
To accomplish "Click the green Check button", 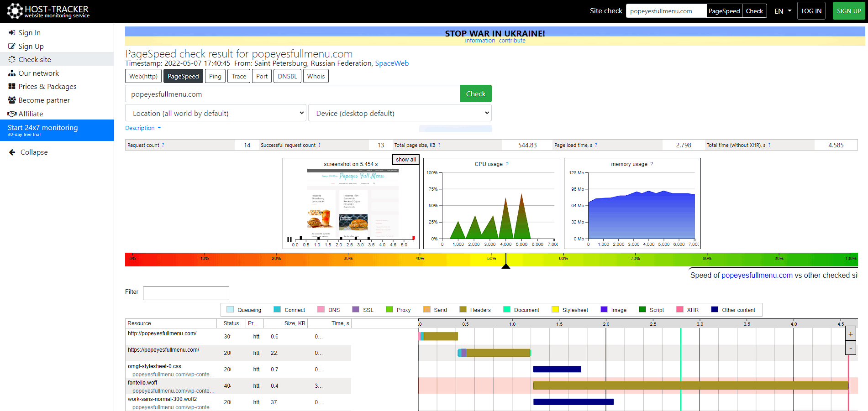I will coord(476,94).
